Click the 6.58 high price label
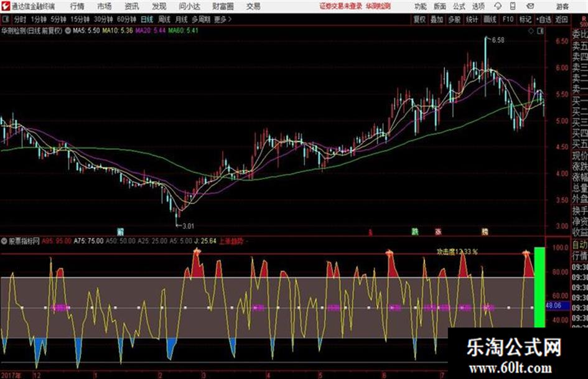 pyautogui.click(x=498, y=40)
